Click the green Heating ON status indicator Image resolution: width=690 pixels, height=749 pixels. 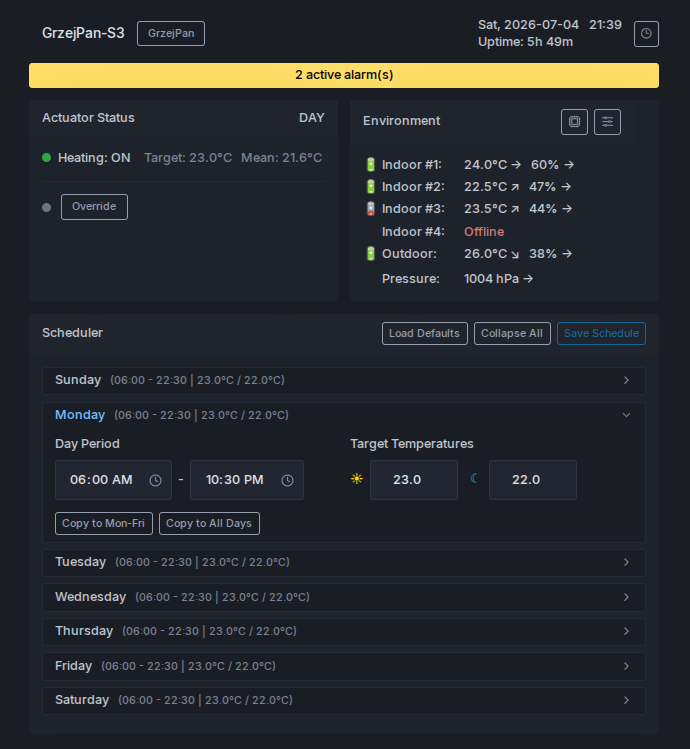pyautogui.click(x=46, y=158)
